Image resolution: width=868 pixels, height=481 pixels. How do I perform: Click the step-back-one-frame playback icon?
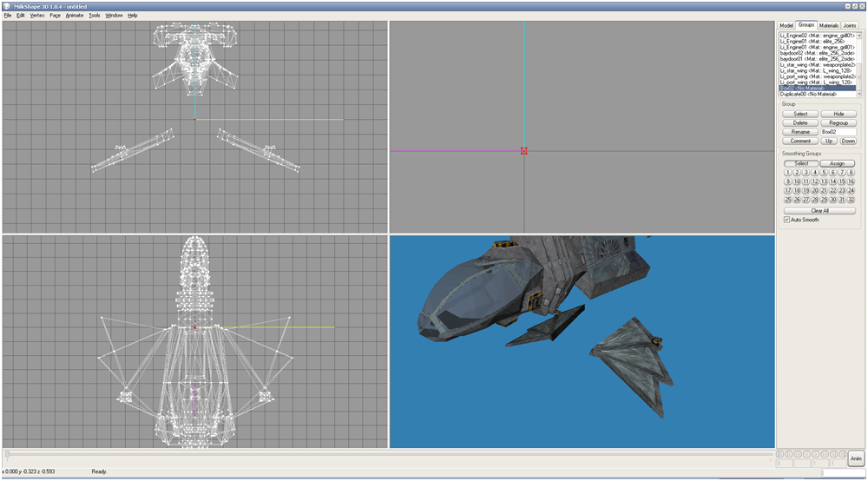click(x=806, y=454)
